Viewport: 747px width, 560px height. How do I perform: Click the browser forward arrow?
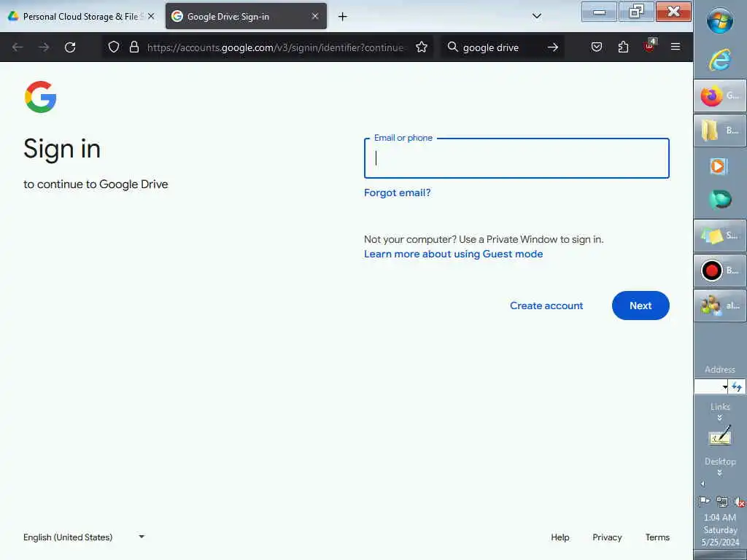pyautogui.click(x=44, y=47)
